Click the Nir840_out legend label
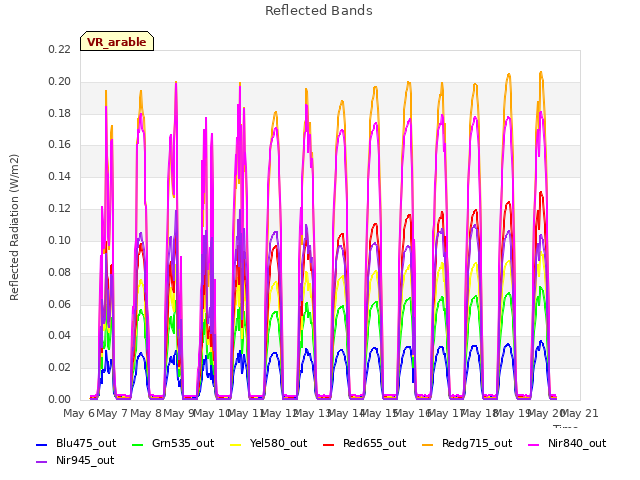Screen dimensions: 640x480 [x=577, y=444]
